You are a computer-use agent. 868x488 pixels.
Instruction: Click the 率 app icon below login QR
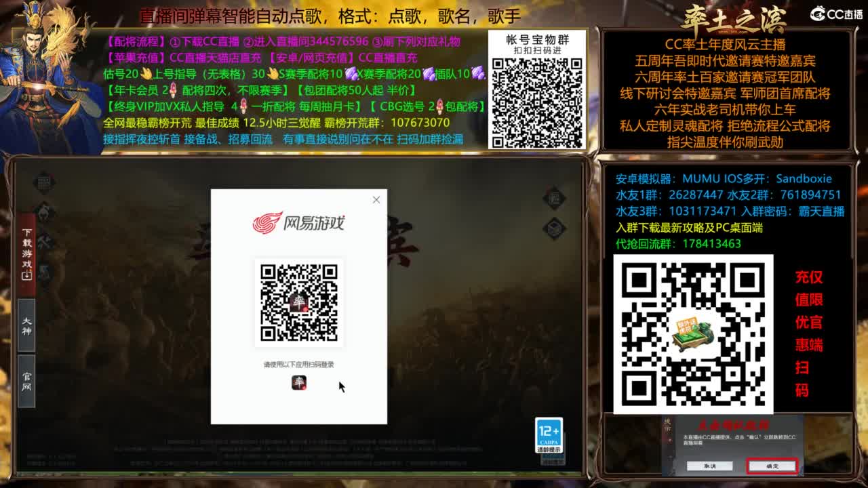pyautogui.click(x=299, y=382)
